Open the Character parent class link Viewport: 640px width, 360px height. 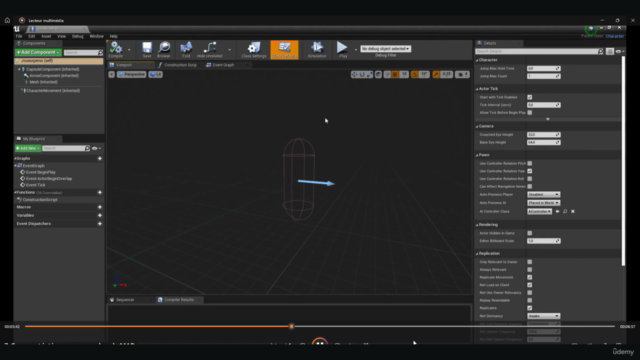pos(614,36)
